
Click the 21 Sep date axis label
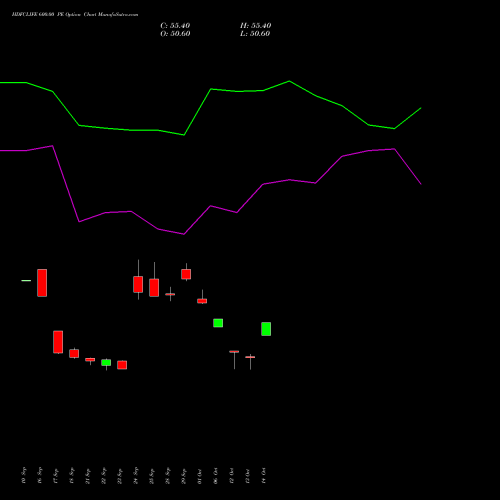pos(88,476)
